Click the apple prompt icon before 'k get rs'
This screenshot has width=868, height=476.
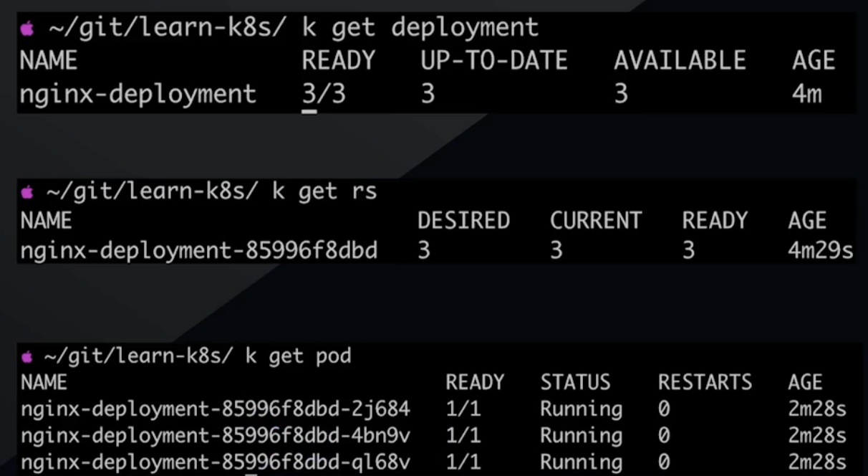(x=27, y=192)
